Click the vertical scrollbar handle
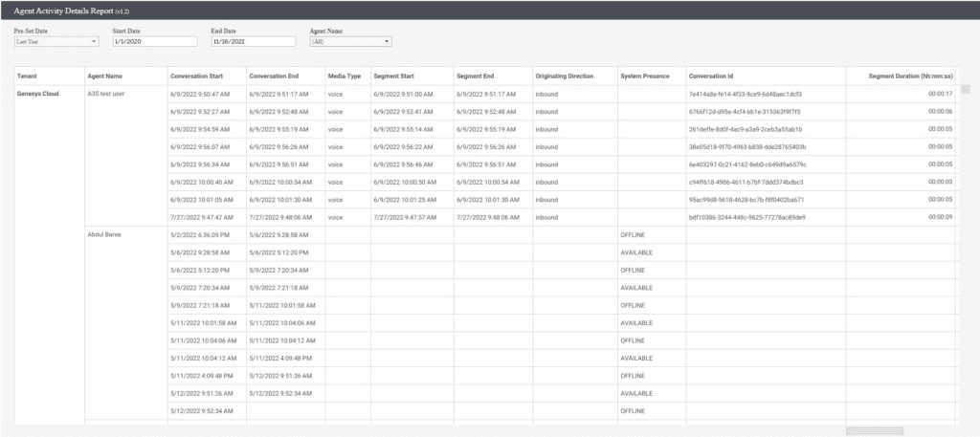The width and height of the screenshot is (980, 437). click(965, 89)
